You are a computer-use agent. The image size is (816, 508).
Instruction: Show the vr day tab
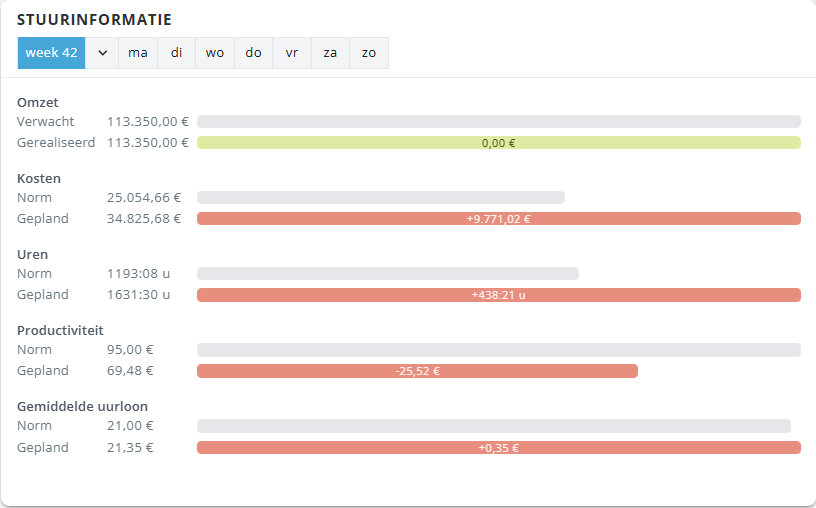click(292, 53)
